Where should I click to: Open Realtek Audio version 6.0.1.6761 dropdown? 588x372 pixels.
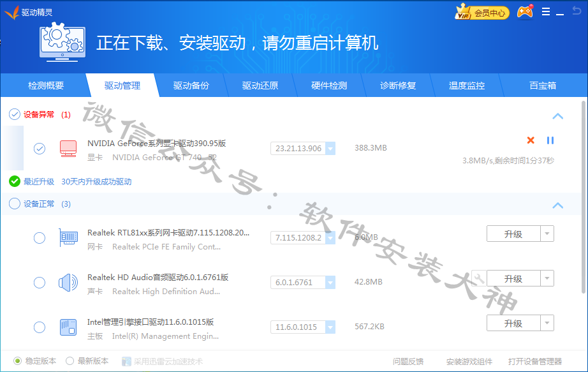(x=330, y=282)
